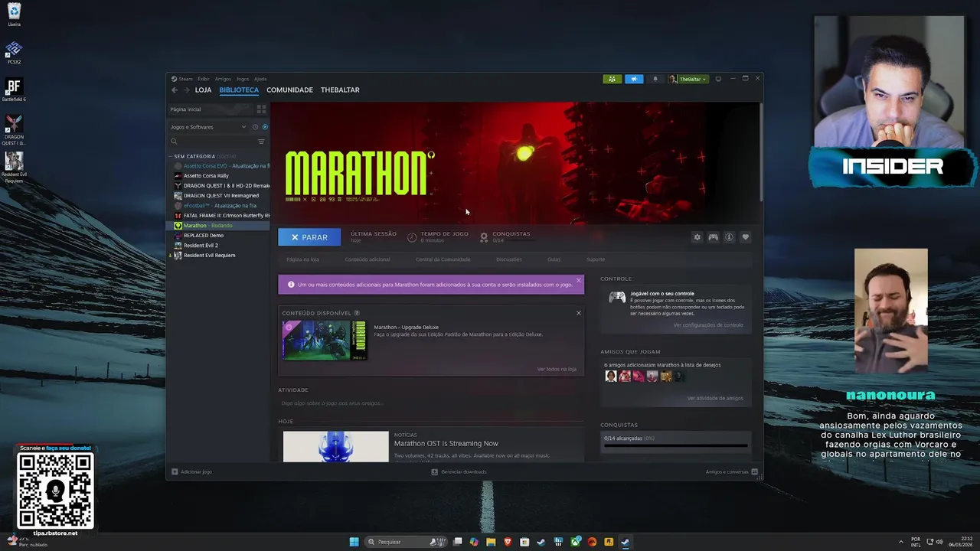Click the 0/14 achievements progress bar
The image size is (980, 551).
(x=675, y=445)
